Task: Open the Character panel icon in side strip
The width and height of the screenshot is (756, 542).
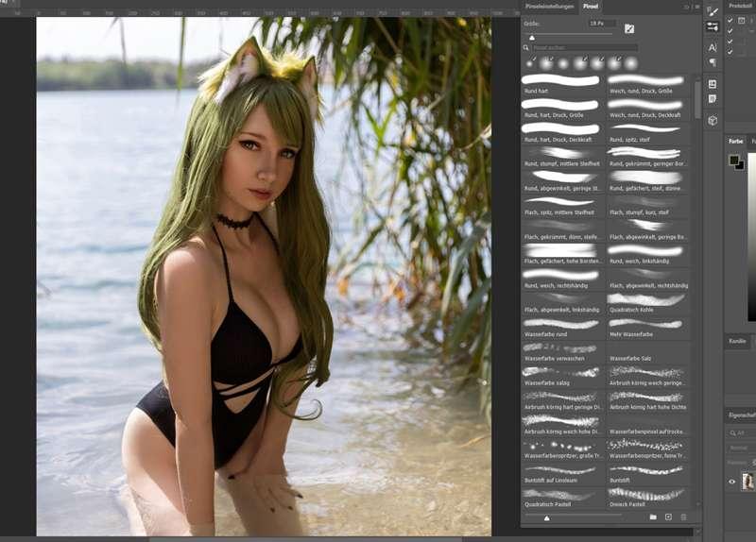Action: 713,47
